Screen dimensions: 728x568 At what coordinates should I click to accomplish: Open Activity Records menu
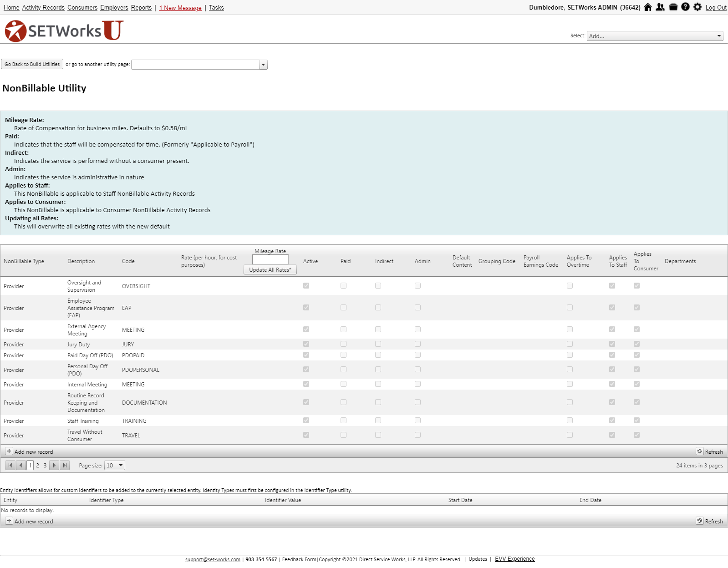tap(43, 8)
